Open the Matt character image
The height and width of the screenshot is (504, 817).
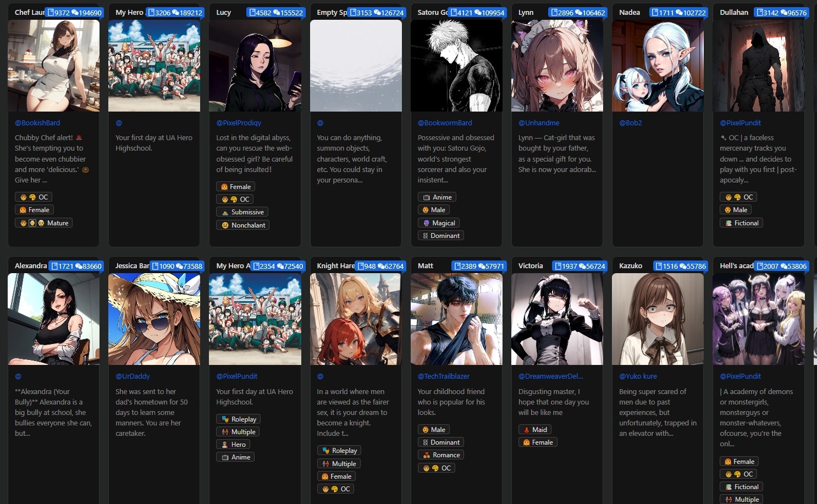point(456,319)
